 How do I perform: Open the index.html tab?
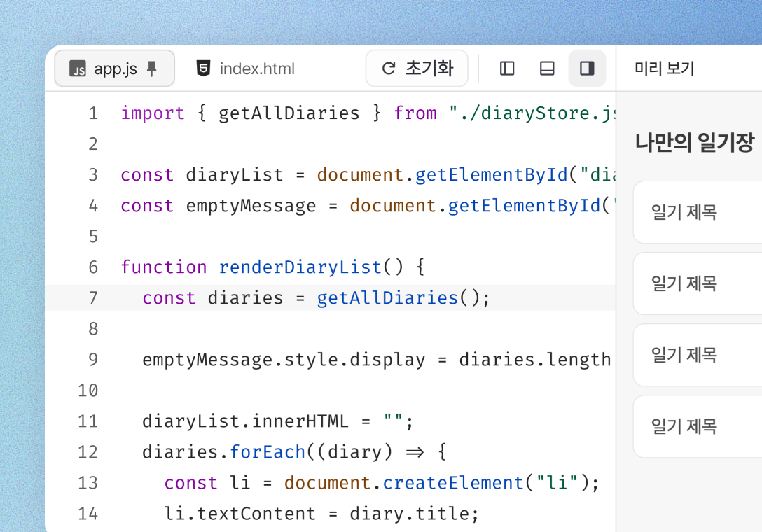(256, 69)
